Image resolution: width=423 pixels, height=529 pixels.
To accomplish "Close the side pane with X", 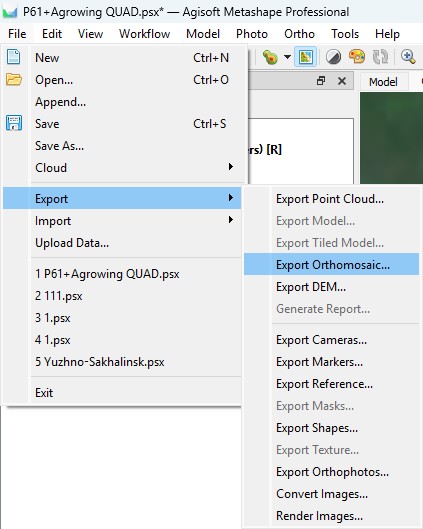I will coord(342,81).
